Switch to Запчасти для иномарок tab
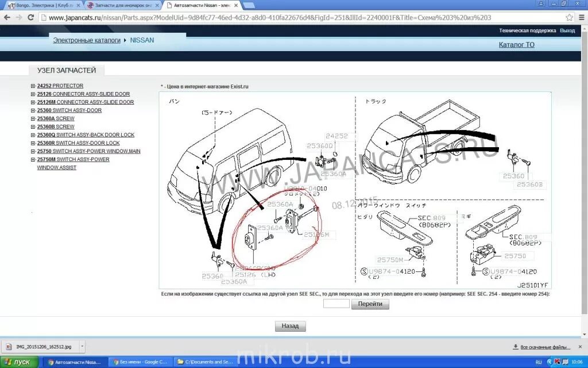The width and height of the screenshot is (588, 368). (122, 6)
